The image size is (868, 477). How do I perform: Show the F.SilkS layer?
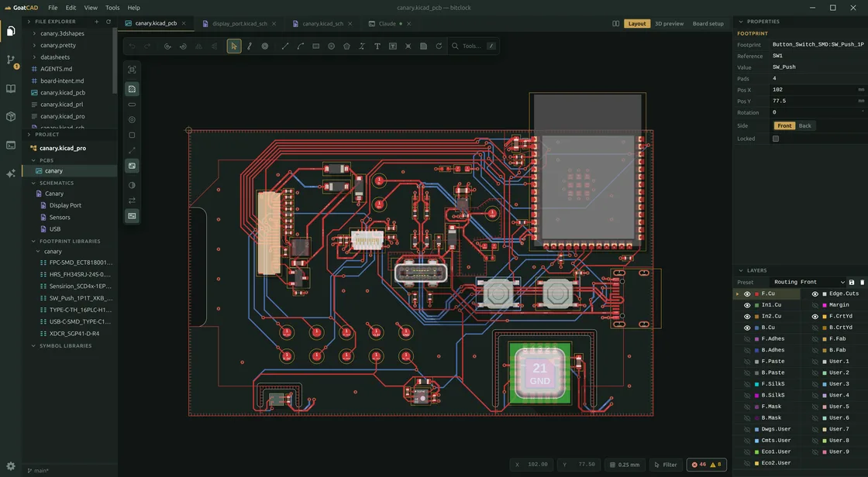pyautogui.click(x=747, y=384)
